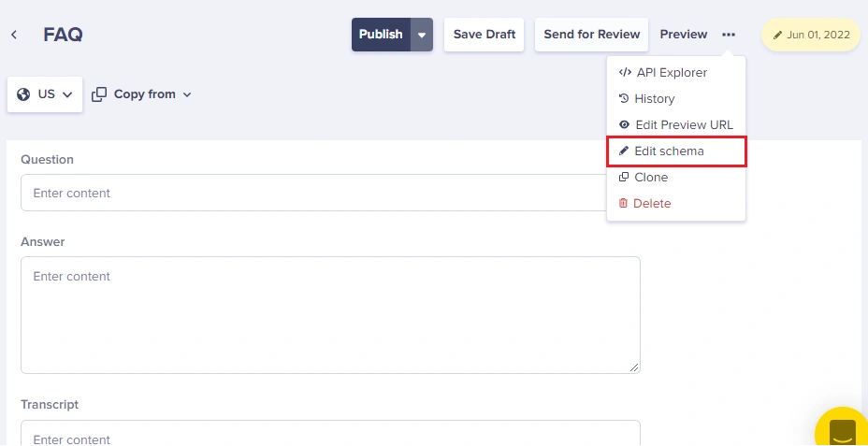Expand the Copy from dropdown chevron
Viewport: 868px width, 446px height.
(187, 94)
